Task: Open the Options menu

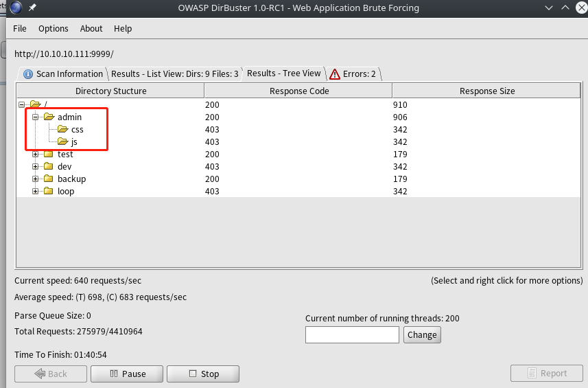Action: tap(54, 29)
